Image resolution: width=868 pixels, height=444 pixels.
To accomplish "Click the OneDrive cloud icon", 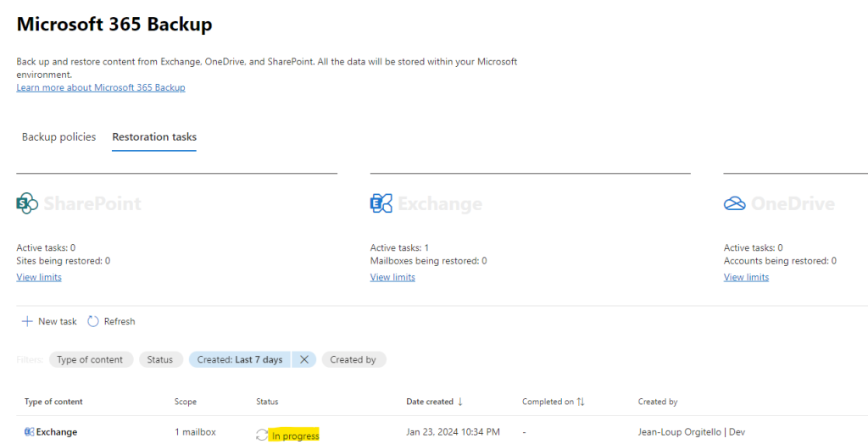I will coord(735,203).
